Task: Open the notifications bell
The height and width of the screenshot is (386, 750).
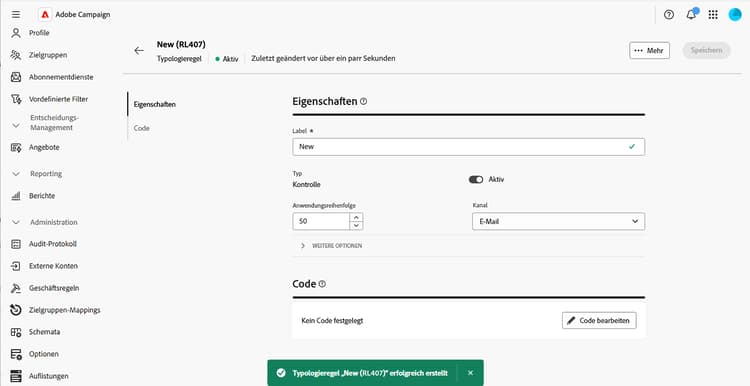Action: (691, 14)
